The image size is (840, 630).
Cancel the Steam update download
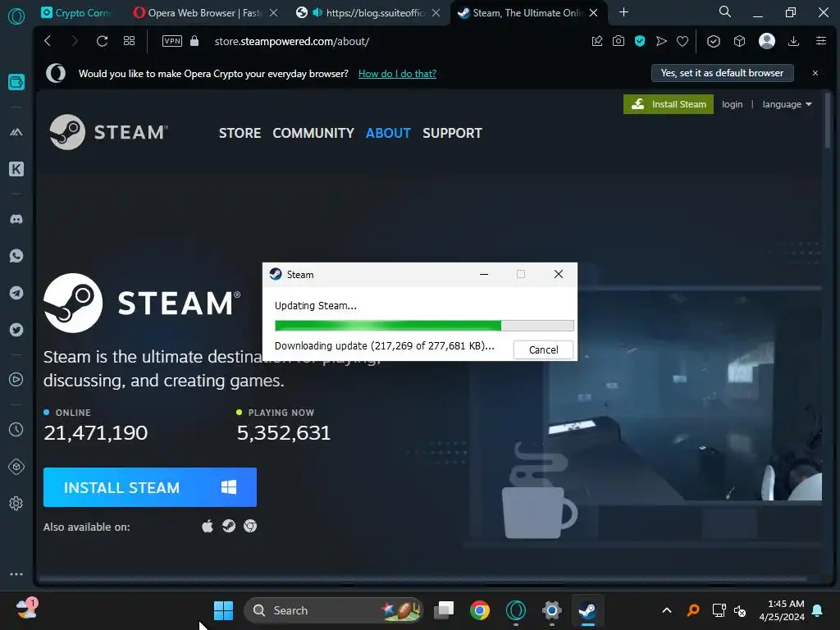pyautogui.click(x=543, y=349)
